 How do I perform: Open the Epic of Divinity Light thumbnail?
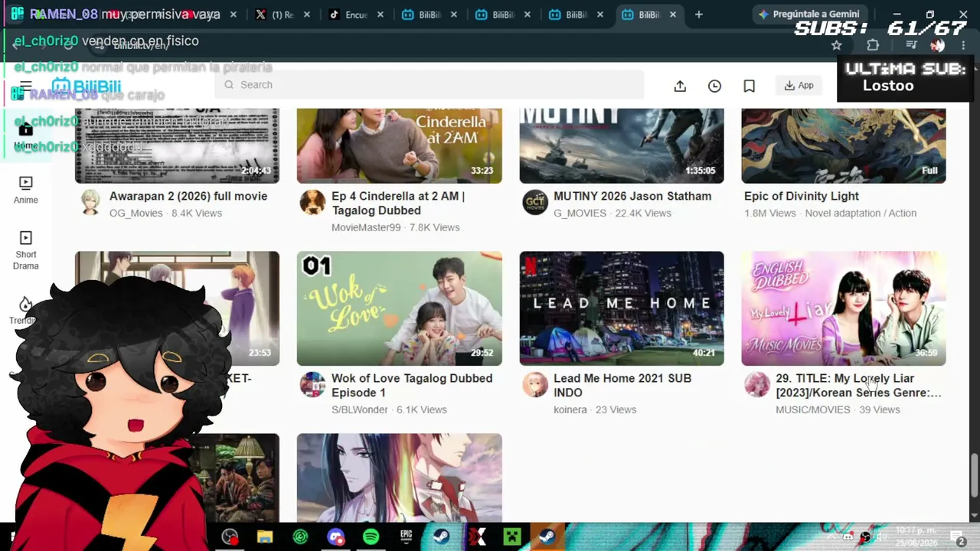[844, 145]
